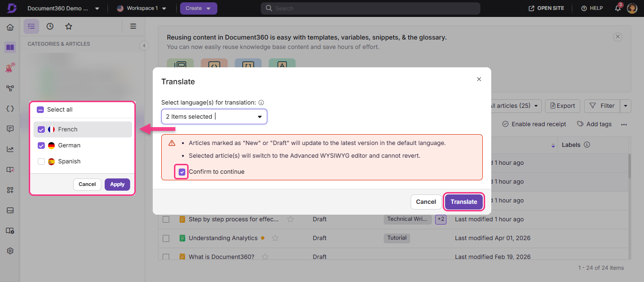Image resolution: width=644 pixels, height=282 pixels.
Task: Open Eddy AI from the sidebar
Action: (10, 67)
